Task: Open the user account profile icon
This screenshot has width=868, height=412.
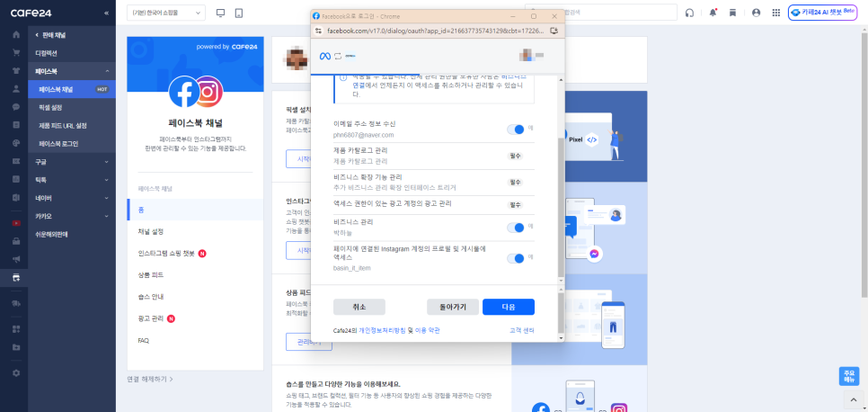Action: coord(757,13)
